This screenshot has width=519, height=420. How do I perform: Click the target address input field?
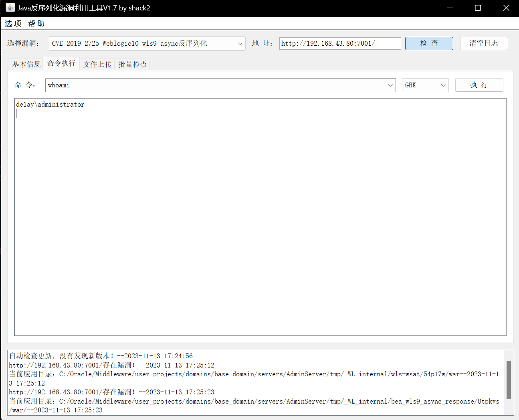[x=340, y=43]
